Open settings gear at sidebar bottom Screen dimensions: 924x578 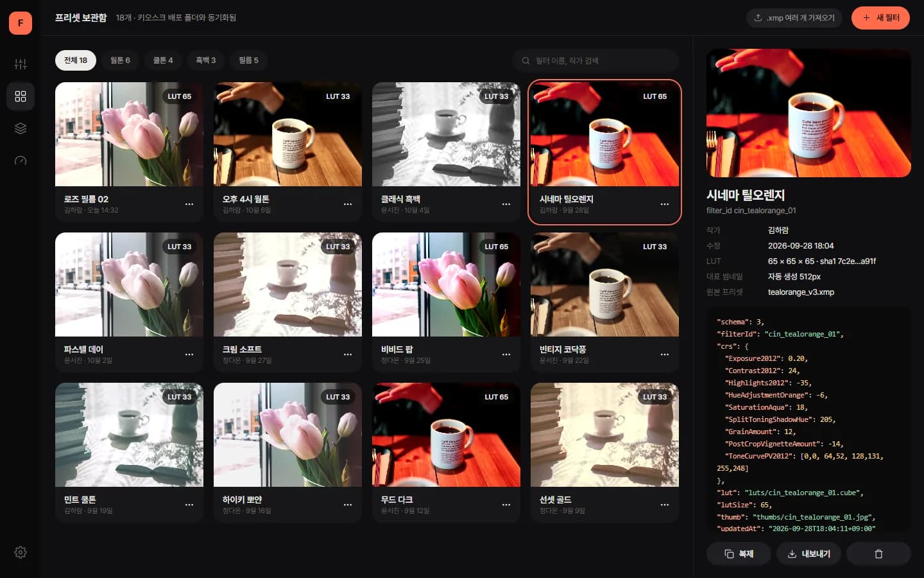click(x=21, y=552)
